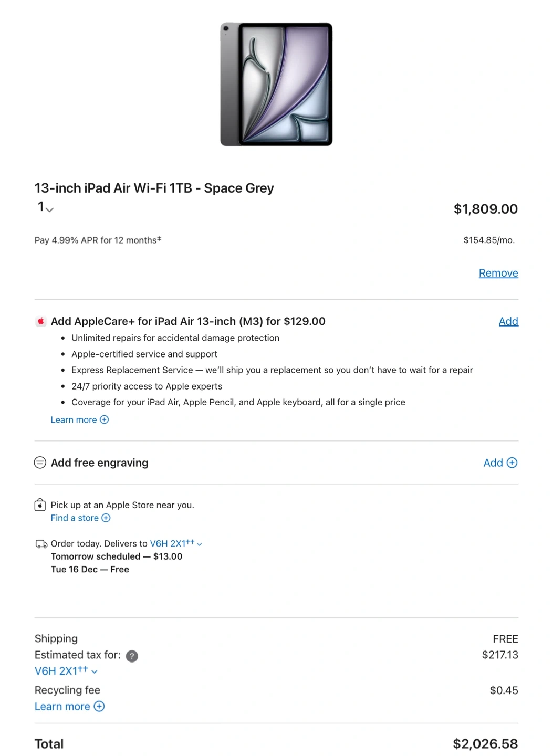
Task: Click the Apple Store bag pickup icon
Action: (40, 505)
